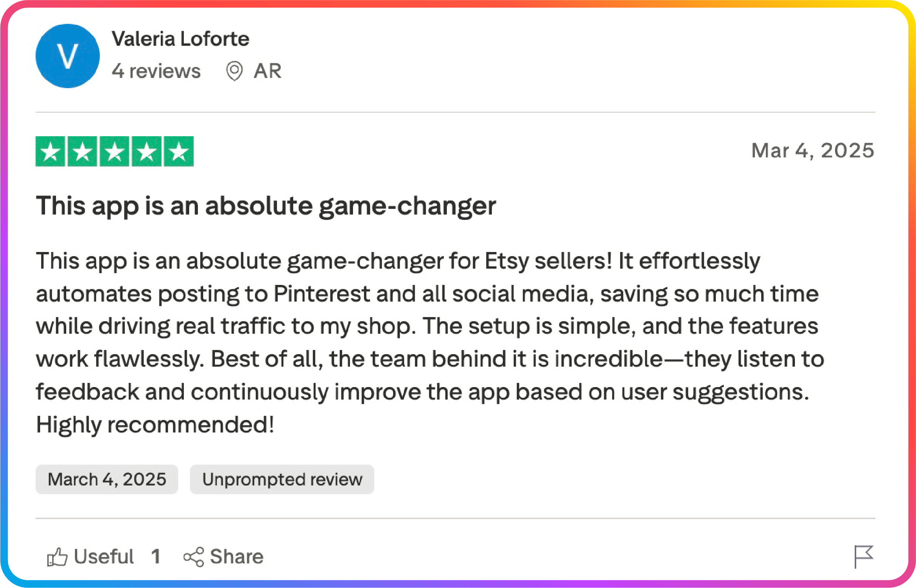Click the AR country code
The height and width of the screenshot is (588, 916).
(267, 71)
